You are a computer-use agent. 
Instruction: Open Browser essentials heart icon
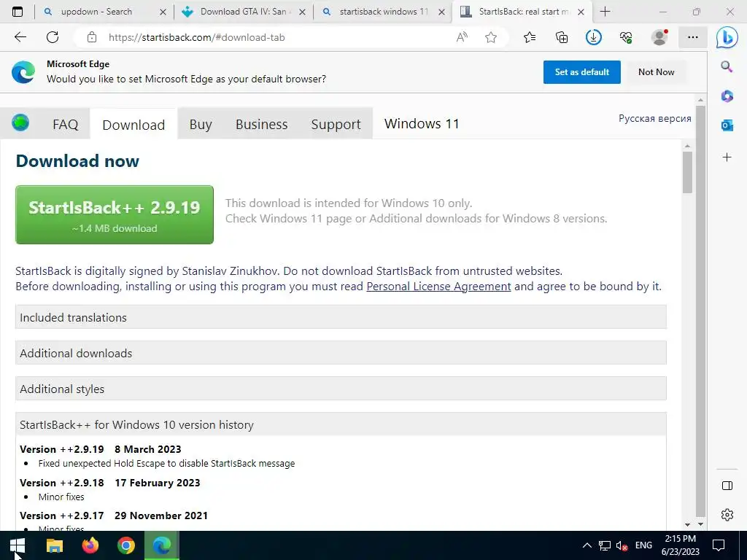tap(626, 37)
